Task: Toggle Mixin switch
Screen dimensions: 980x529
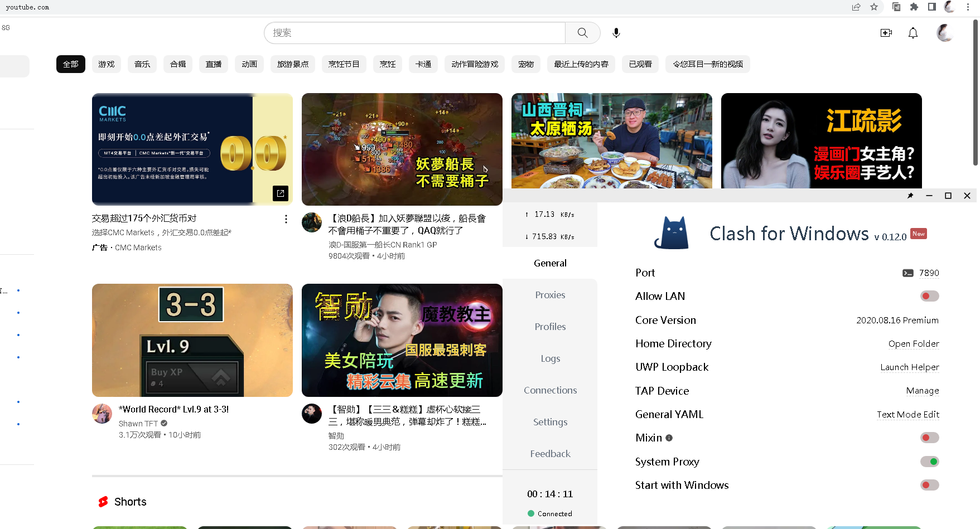Action: [929, 438]
